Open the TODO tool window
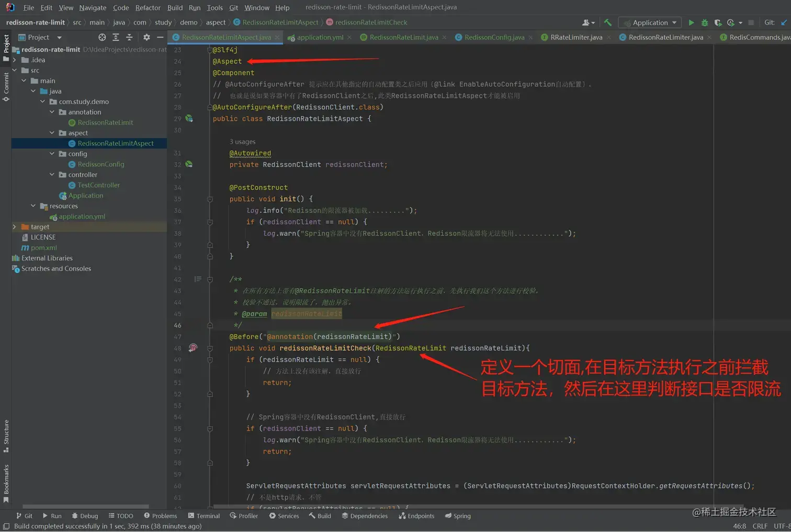The image size is (791, 532). pyautogui.click(x=121, y=516)
